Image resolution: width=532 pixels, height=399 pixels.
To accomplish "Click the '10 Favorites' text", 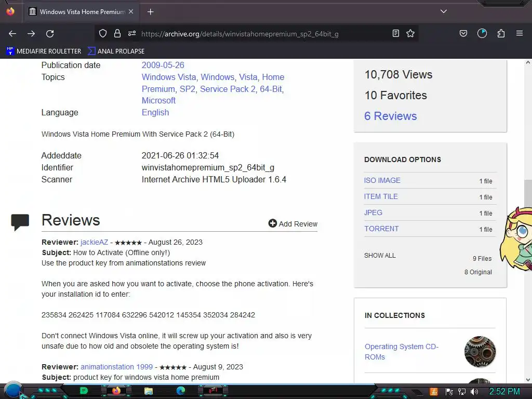I will [x=395, y=96].
